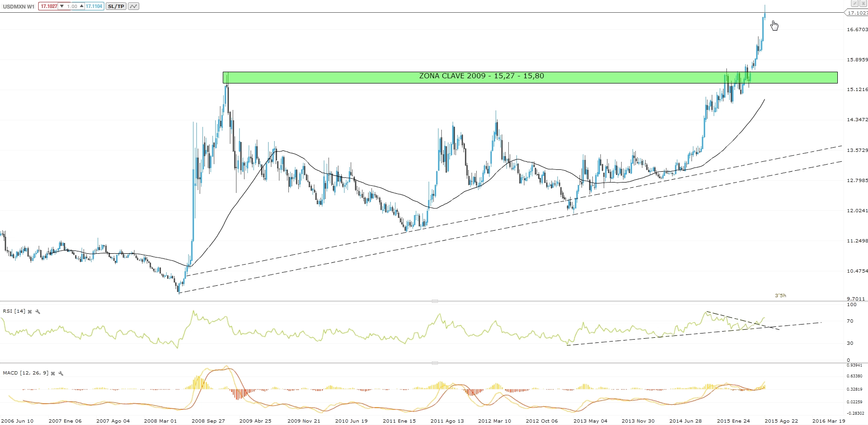
Task: Click the 13.5729 price axis label
Action: 857,150
